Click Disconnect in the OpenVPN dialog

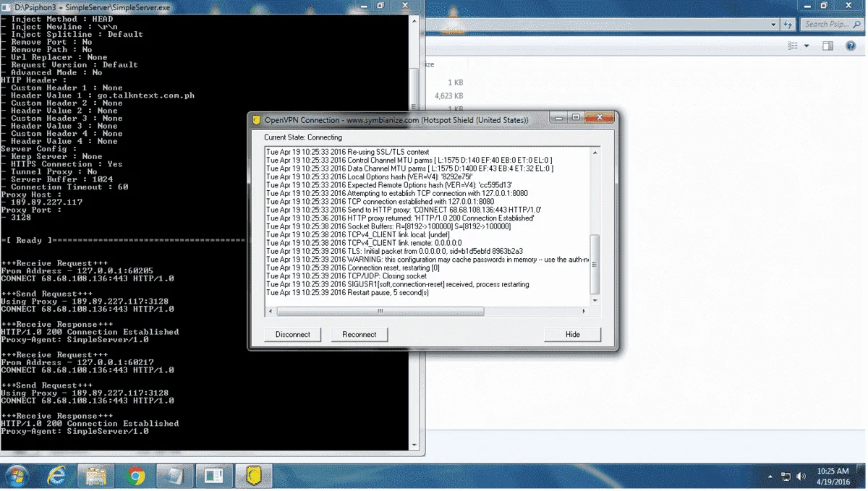pyautogui.click(x=293, y=334)
